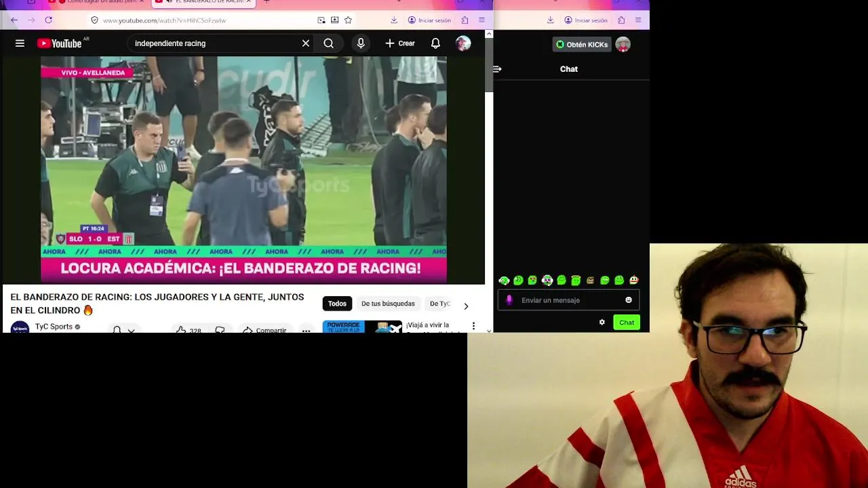Like the video with thumbs up
The height and width of the screenshot is (488, 868).
pyautogui.click(x=189, y=330)
